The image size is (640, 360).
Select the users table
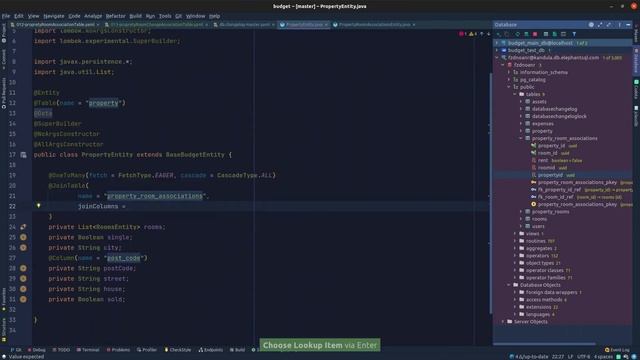coord(538,227)
